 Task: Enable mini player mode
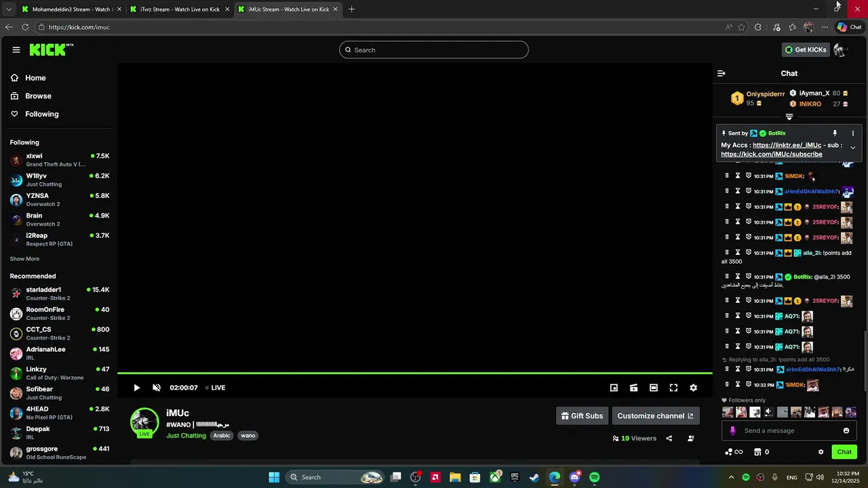pos(614,388)
